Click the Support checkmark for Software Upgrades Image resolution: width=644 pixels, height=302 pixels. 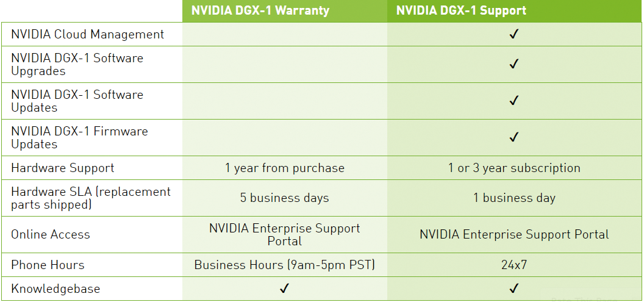point(513,64)
